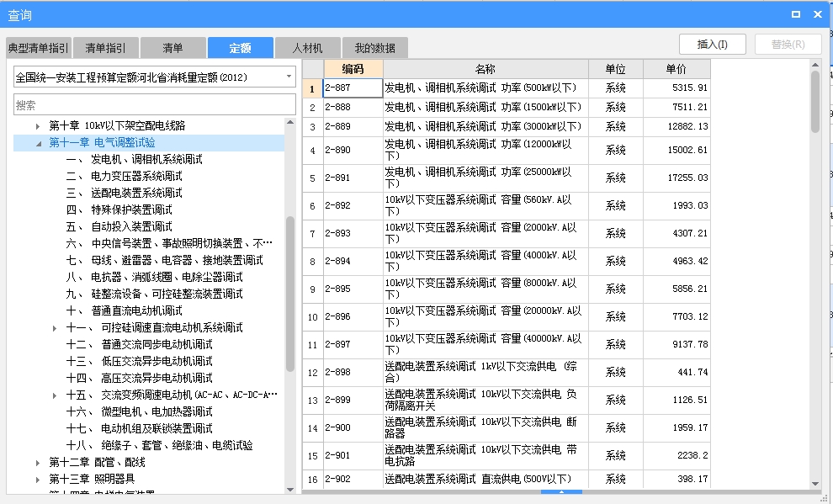Expand the 第十三章 照明器具 node

tap(38, 480)
